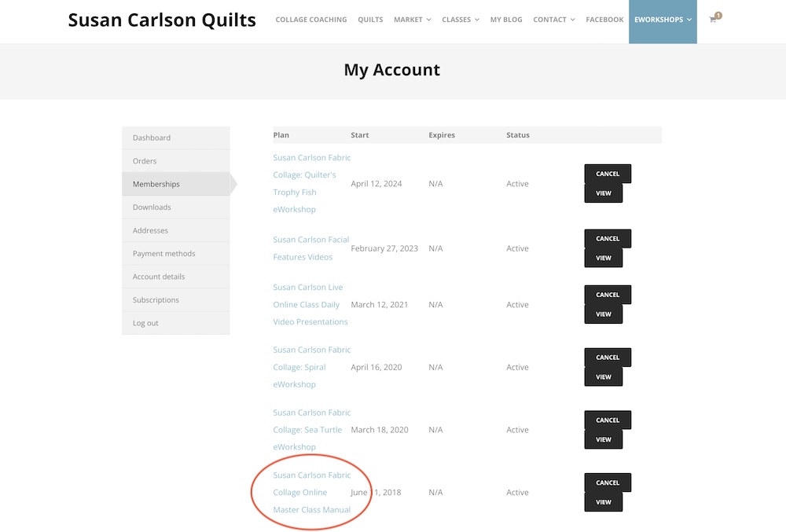786x532 pixels.
Task: Open Payment methods section
Action: pos(163,254)
